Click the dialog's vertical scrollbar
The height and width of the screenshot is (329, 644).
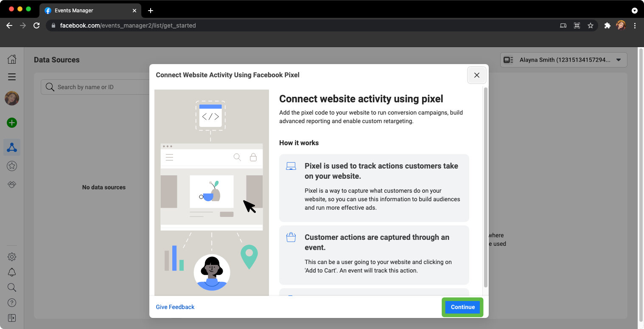click(486, 187)
